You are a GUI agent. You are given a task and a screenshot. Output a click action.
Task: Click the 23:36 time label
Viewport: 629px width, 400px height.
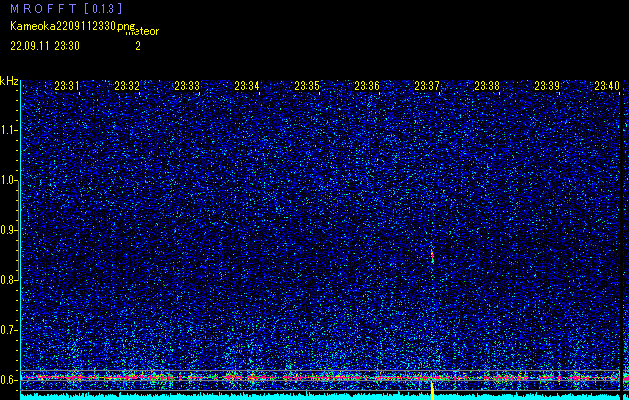pyautogui.click(x=367, y=86)
